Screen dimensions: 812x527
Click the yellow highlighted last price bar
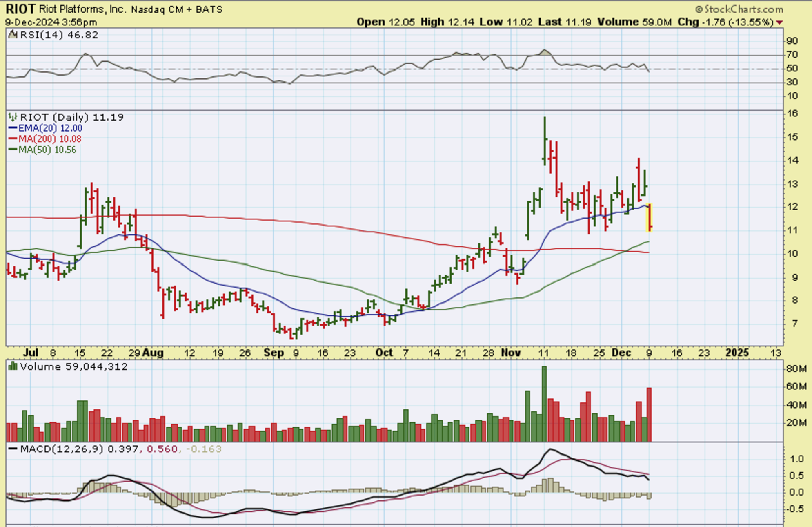649,218
